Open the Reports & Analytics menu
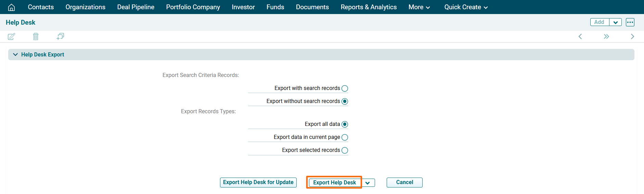The width and height of the screenshot is (644, 194). (369, 7)
